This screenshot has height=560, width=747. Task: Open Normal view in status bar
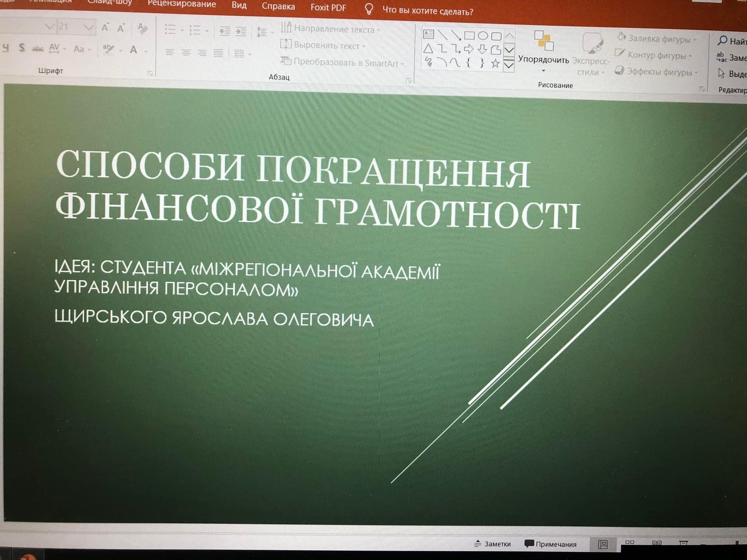pyautogui.click(x=603, y=544)
